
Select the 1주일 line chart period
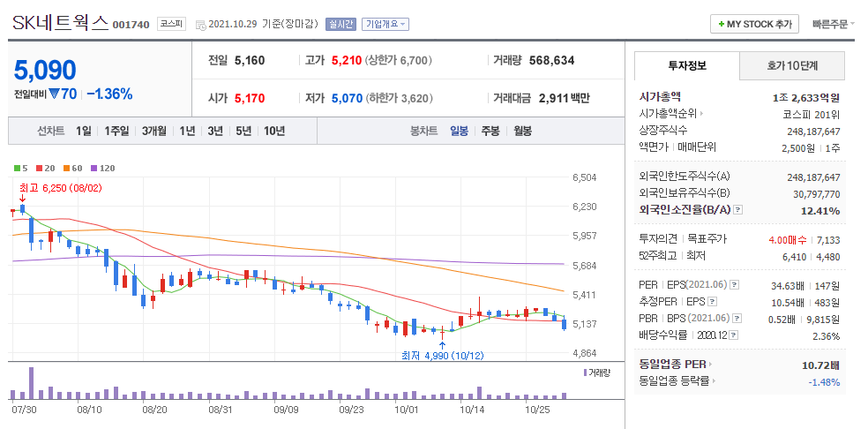pos(116,132)
